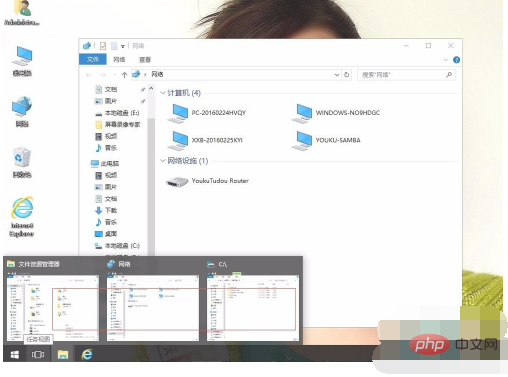Switch to 文件资源管理器 thumbnail preview

coord(53,308)
